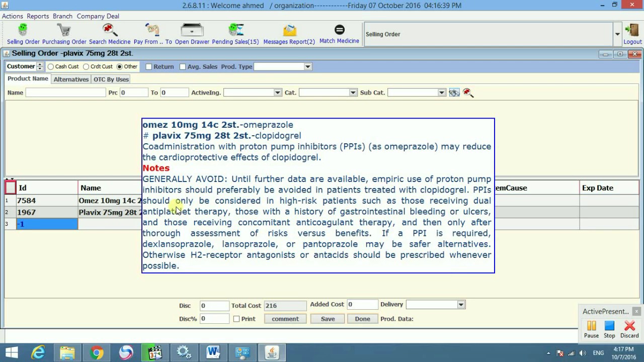
Task: Click the Plavix 75mg 28t name cell
Action: tap(110, 212)
